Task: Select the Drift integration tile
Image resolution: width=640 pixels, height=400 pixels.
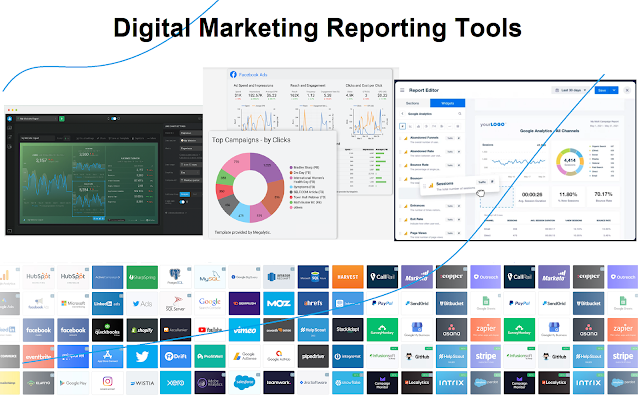Action: click(176, 356)
